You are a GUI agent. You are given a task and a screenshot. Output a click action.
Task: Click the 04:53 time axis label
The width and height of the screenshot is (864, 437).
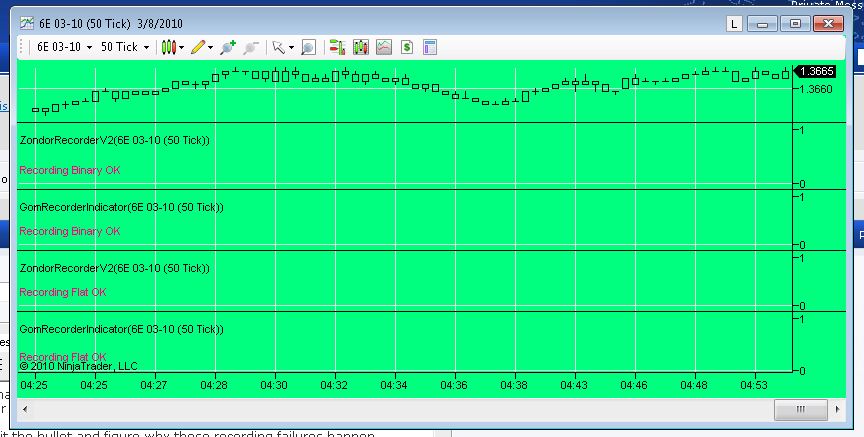click(x=753, y=385)
